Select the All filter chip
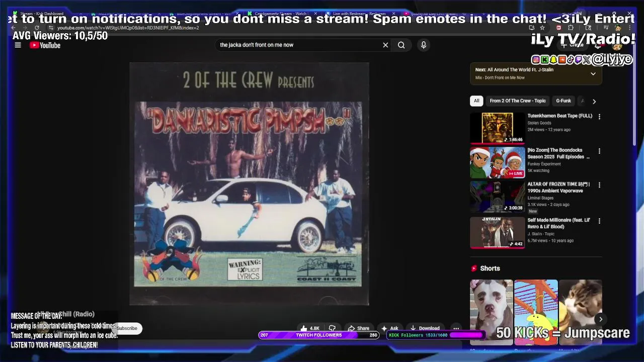 tap(476, 101)
